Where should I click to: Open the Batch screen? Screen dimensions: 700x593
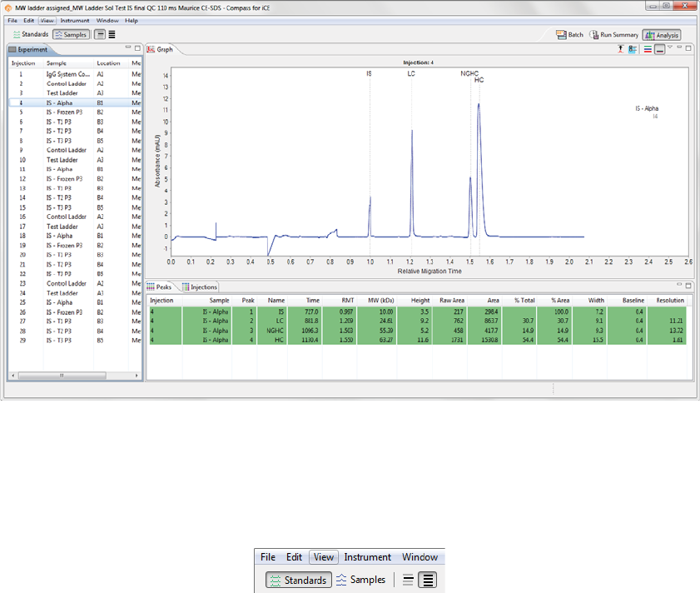570,35
